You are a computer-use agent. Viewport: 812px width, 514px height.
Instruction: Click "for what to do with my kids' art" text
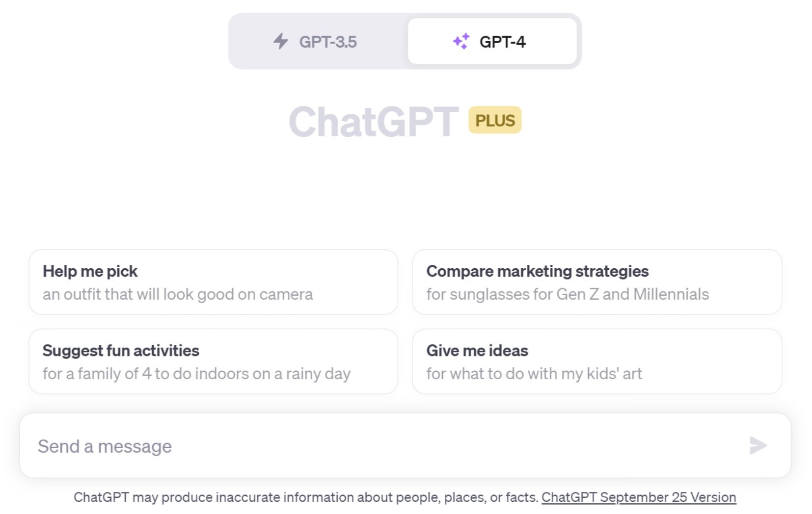pos(534,374)
